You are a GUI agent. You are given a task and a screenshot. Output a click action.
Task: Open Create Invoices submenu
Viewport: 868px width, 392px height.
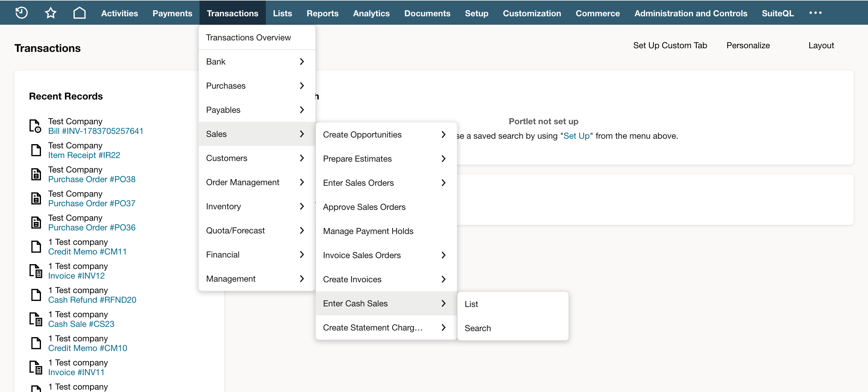tap(386, 280)
